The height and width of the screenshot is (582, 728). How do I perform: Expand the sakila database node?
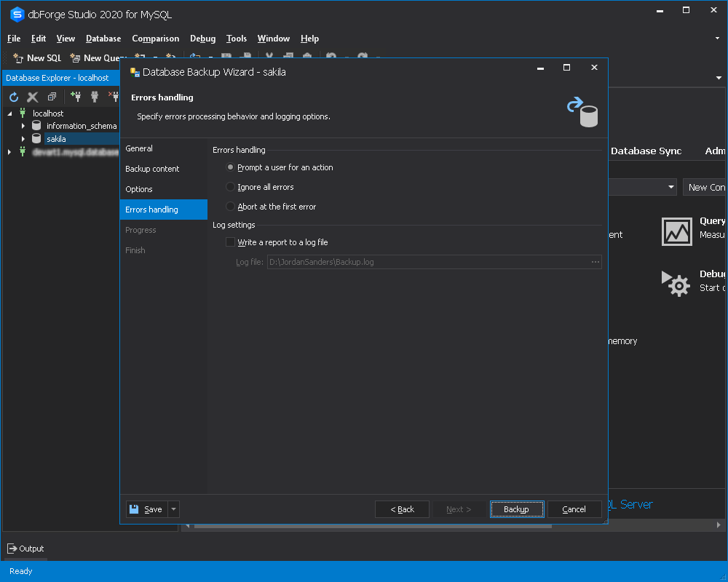(x=23, y=138)
